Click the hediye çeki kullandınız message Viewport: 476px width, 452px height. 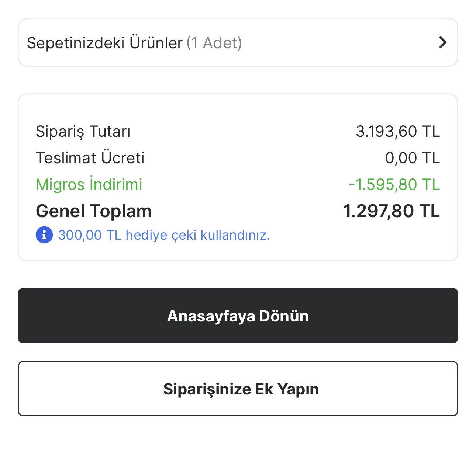tap(197, 235)
